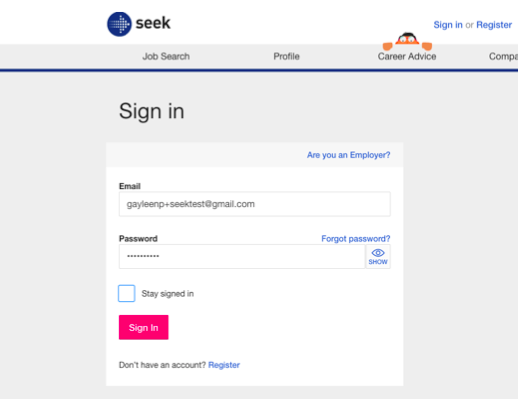Click the Sign in page heading
519x399 pixels.
click(x=152, y=111)
